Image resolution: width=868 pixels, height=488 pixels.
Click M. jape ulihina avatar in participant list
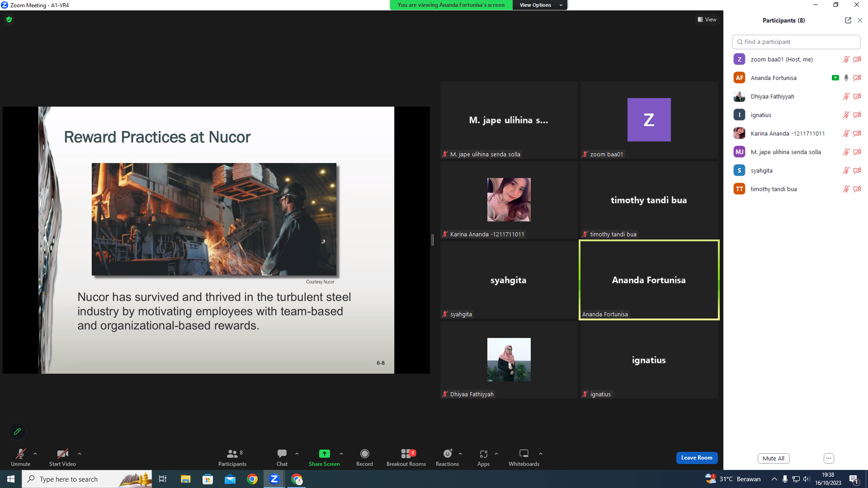[740, 152]
